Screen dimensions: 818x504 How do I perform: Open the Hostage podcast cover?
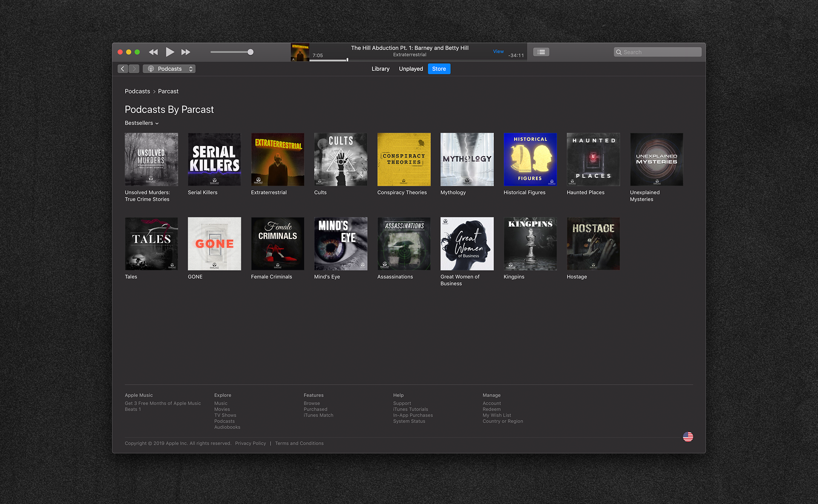[593, 243]
